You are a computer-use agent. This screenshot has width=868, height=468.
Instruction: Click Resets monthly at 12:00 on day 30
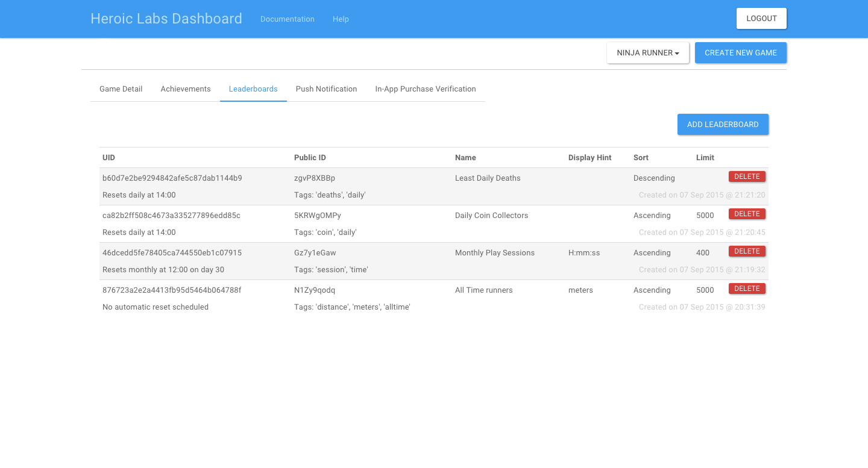point(163,270)
